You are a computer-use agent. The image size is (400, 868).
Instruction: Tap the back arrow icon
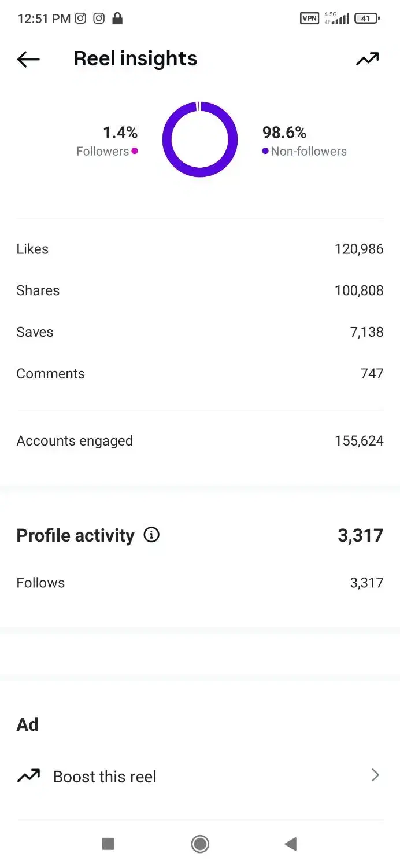(x=28, y=59)
